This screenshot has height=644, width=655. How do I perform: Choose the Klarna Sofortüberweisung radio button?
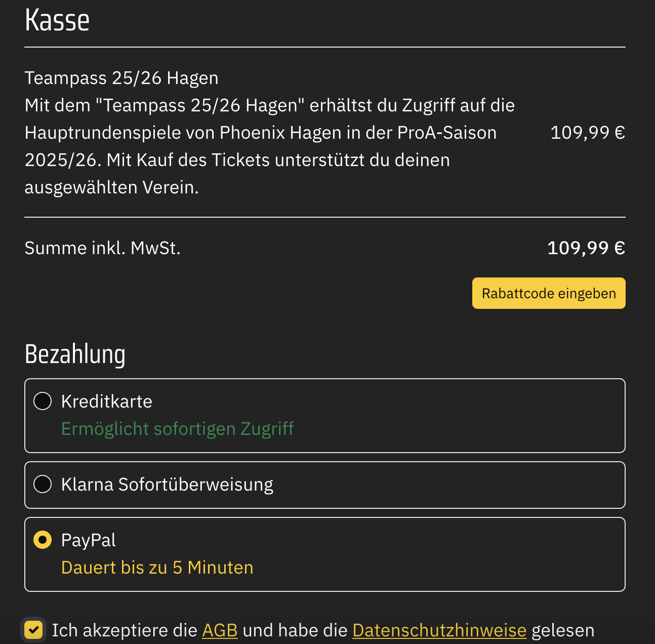click(x=43, y=485)
